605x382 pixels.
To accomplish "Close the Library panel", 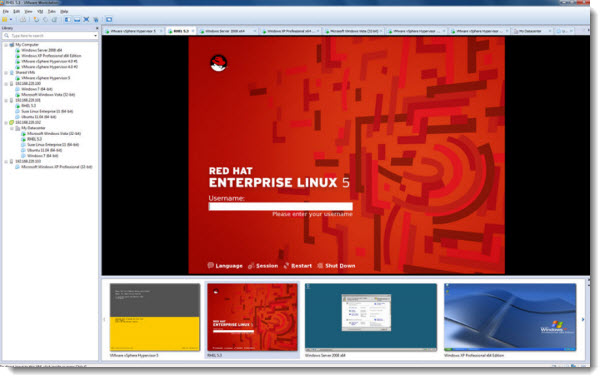I will 97,28.
